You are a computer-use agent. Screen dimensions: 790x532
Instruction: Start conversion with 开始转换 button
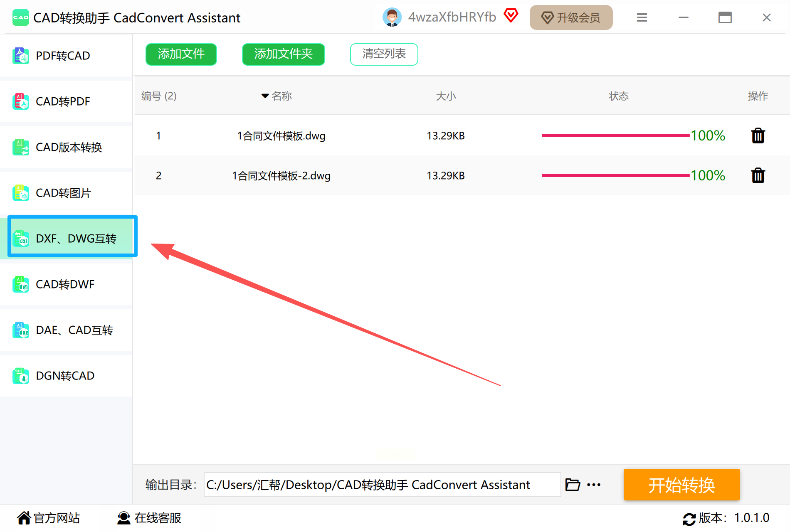point(681,485)
